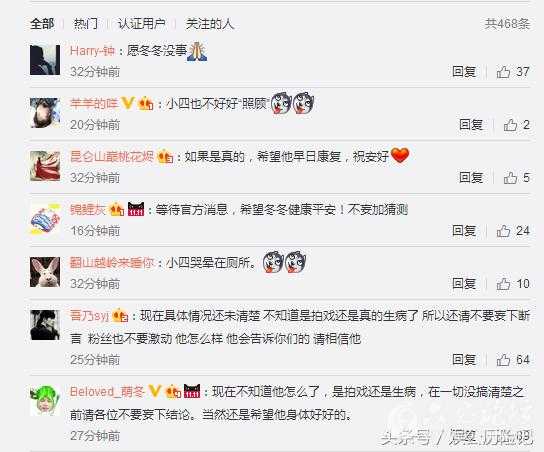544x452 pixels.
Task: Click 回复 on the 25分钟前 comment
Action: coord(464,360)
